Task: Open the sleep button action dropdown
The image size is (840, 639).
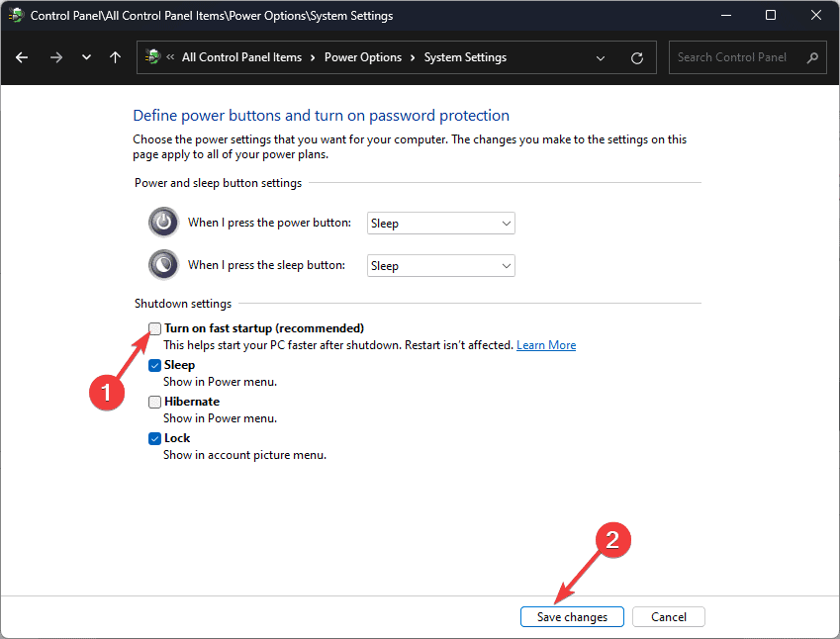Action: [440, 266]
